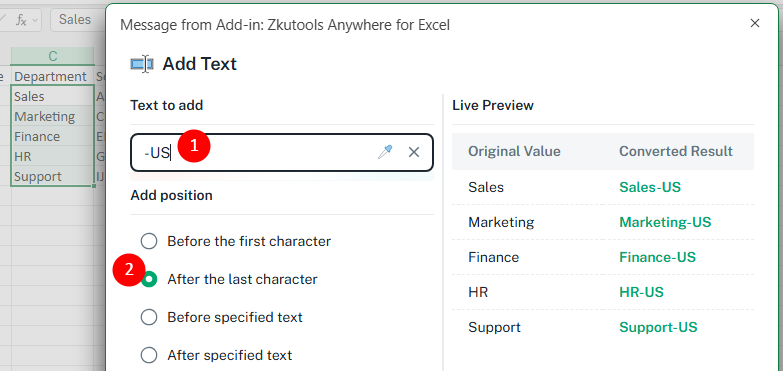
Task: Click the Support cell in column C
Action: click(52, 176)
